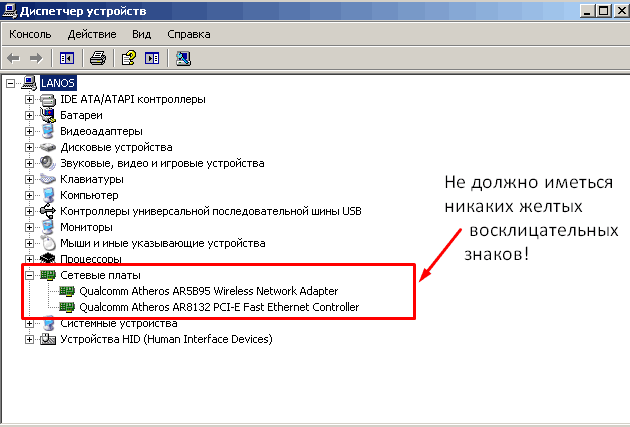Click the Print toolbar icon
Viewport: 630px width, 427px height.
pyautogui.click(x=98, y=58)
